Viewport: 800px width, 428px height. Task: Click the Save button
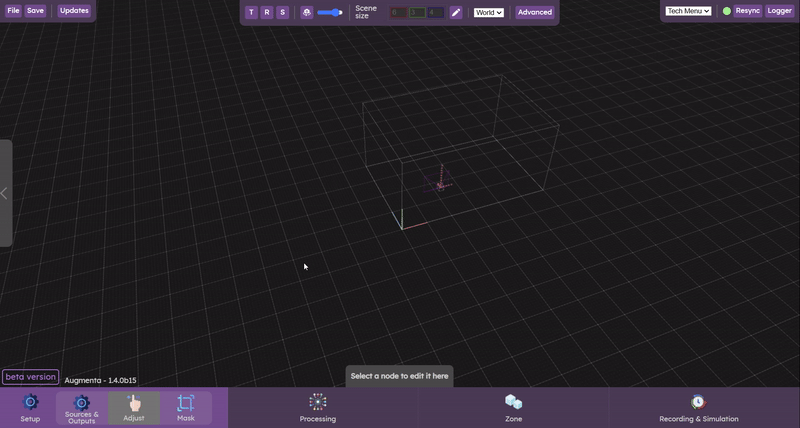35,11
